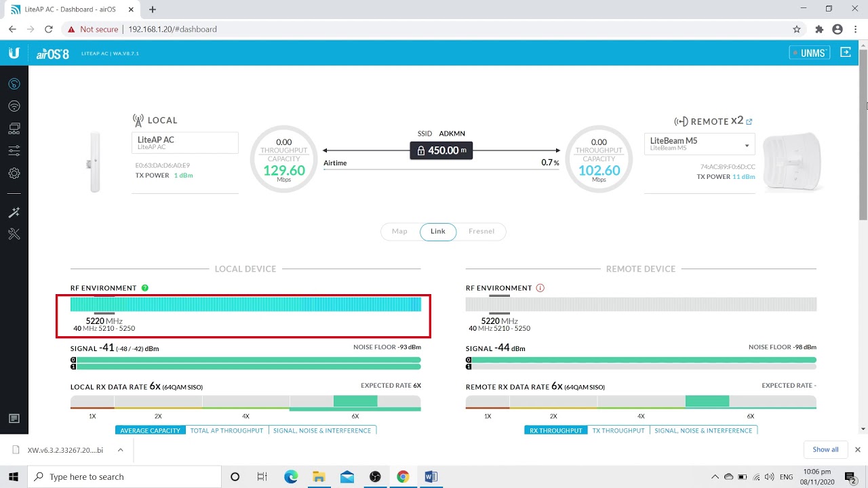Viewport: 868px width, 488px height.
Task: Click the LiteAP AC device name field
Action: pyautogui.click(x=185, y=143)
